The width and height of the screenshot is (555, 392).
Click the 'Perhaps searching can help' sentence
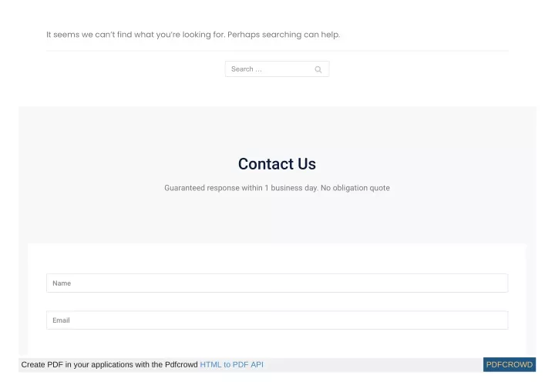click(x=284, y=35)
